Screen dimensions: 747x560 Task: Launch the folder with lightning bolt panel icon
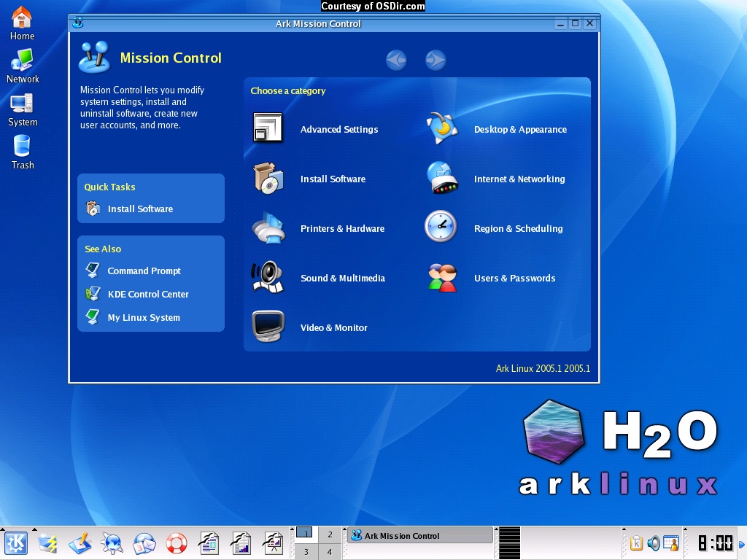tap(47, 543)
